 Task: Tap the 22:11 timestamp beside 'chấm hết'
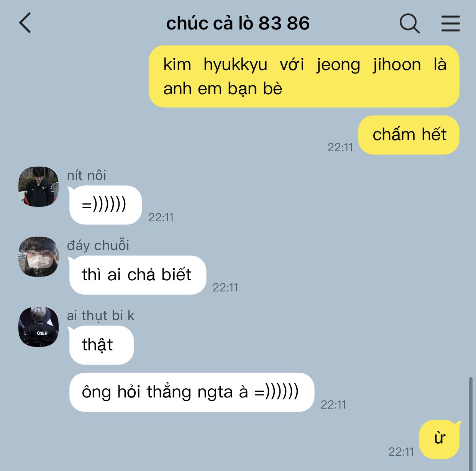tap(340, 147)
